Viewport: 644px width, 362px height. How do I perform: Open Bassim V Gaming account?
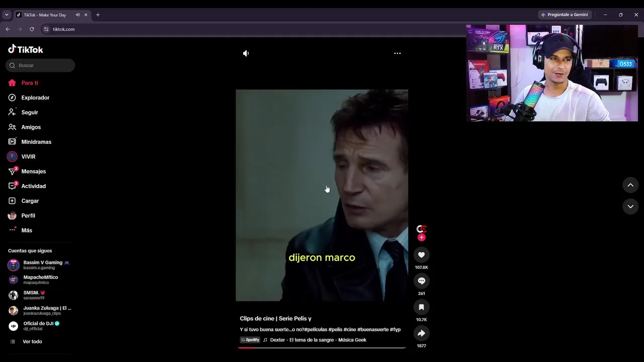pos(39,265)
